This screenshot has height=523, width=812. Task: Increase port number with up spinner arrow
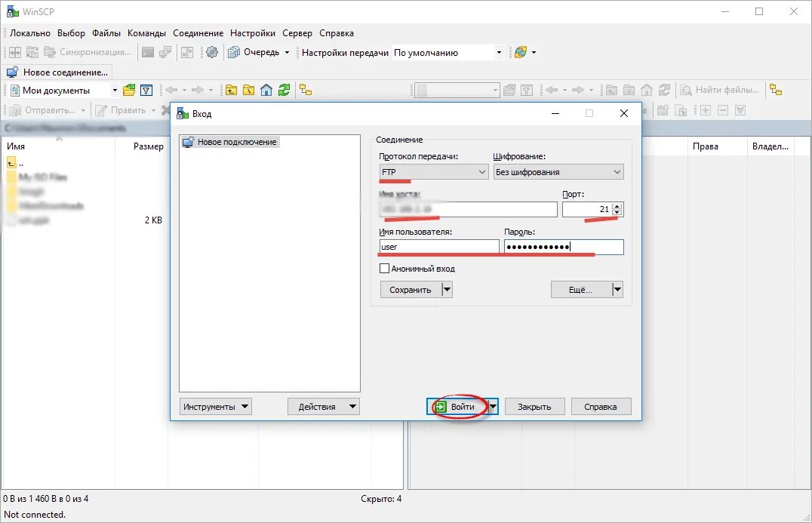click(617, 206)
